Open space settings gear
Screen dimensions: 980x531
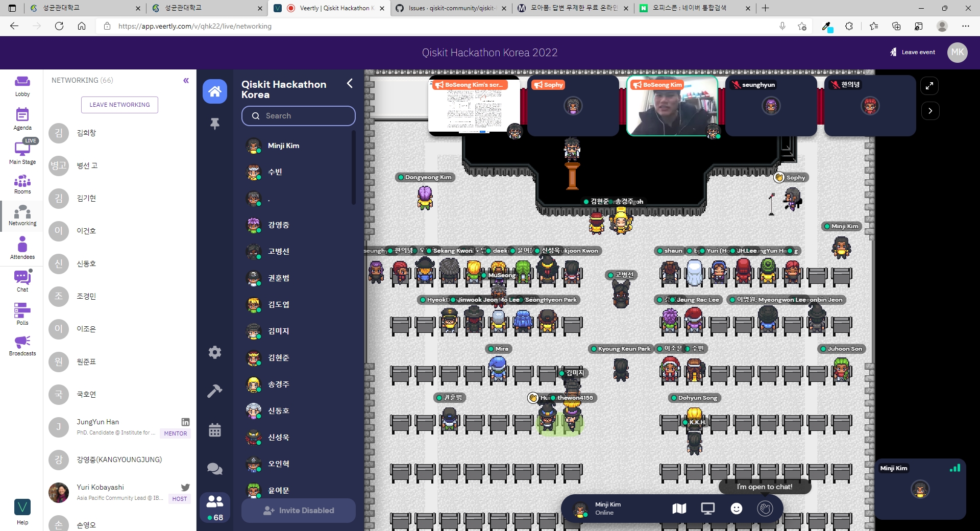point(215,352)
